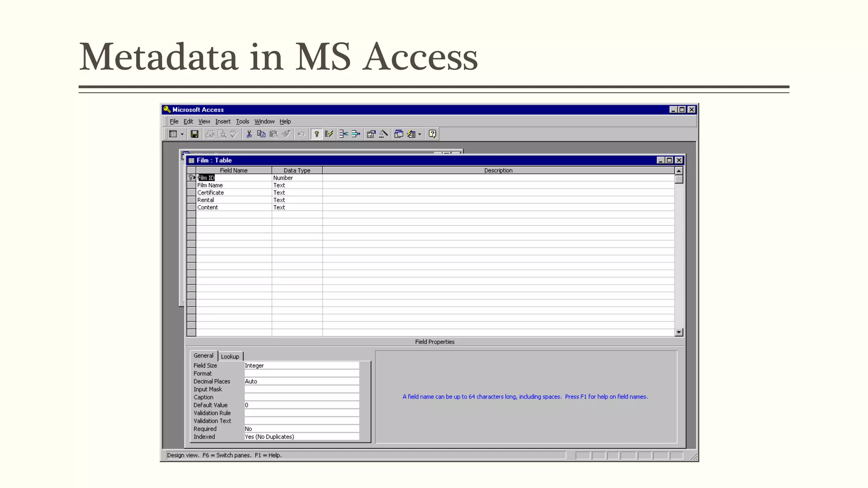This screenshot has width=868, height=488.
Task: Run the Spelling check icon
Action: point(234,134)
